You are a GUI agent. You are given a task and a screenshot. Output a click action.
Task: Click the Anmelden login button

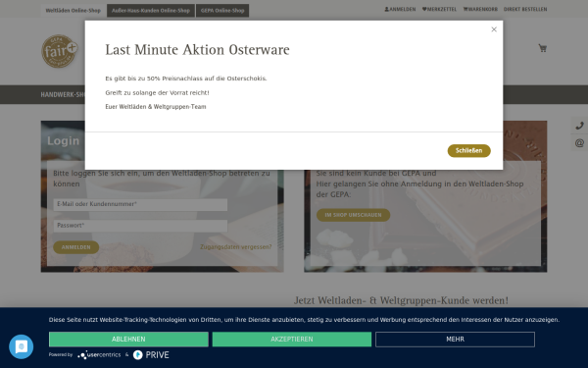[x=76, y=247]
